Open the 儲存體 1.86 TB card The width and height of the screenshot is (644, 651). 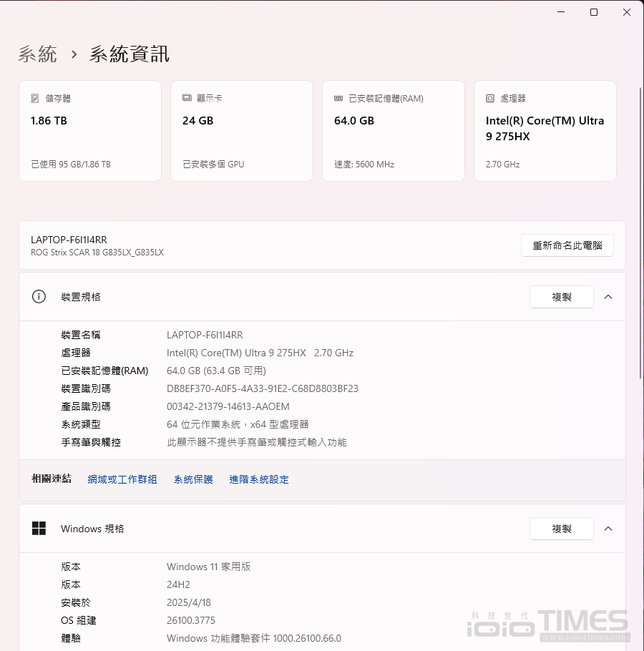pyautogui.click(x=90, y=131)
